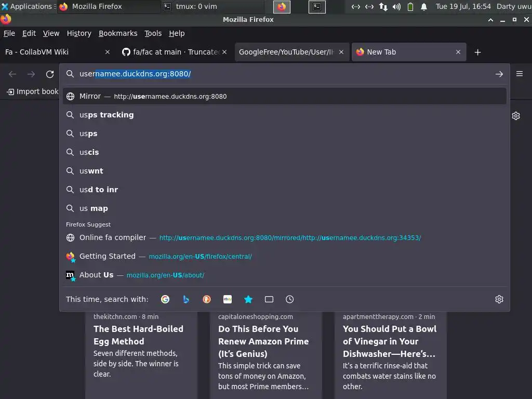Switch to fa/fac at main tab

click(x=170, y=52)
